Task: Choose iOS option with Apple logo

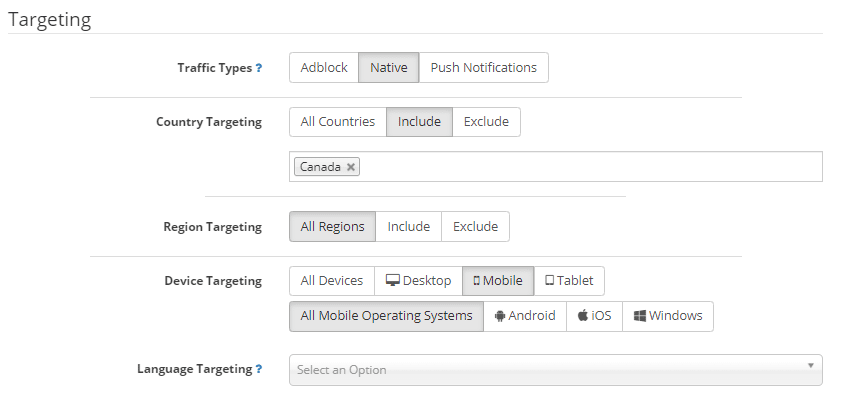Action: (594, 316)
